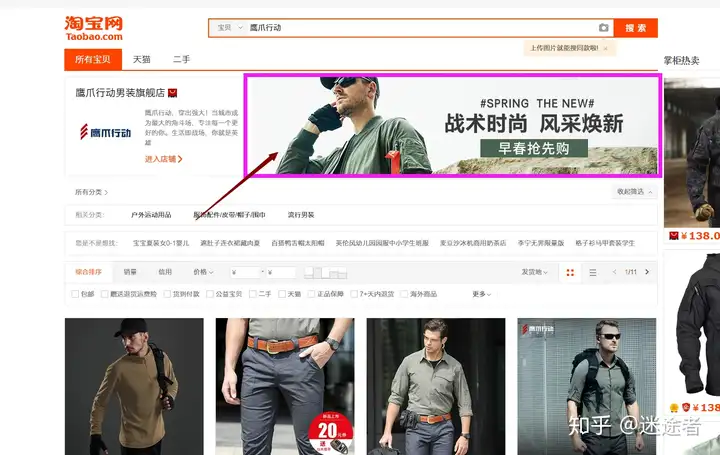Check the 7+天内退货 checkbox
720x455 pixels.
pos(354,294)
